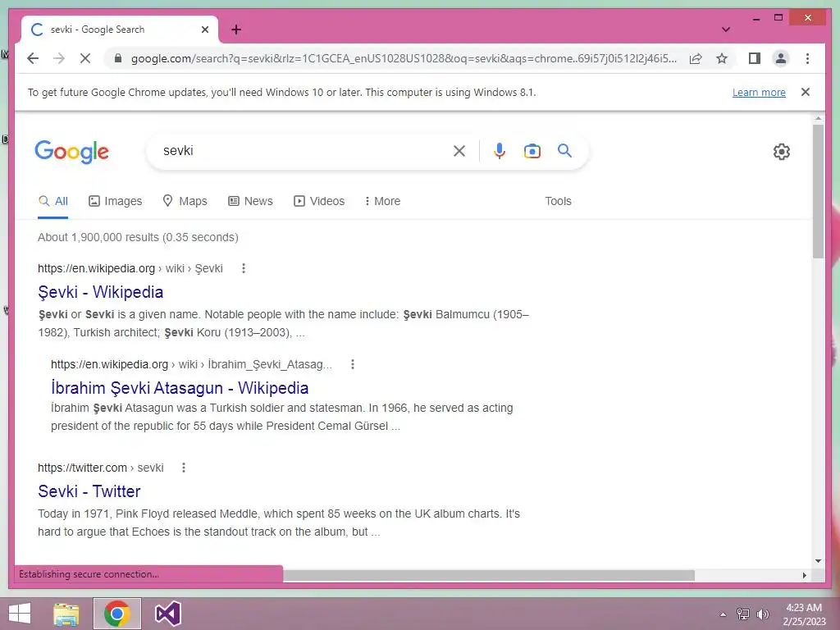Close the sevki Google Search tab
Viewport: 840px width, 630px height.
pyautogui.click(x=204, y=30)
